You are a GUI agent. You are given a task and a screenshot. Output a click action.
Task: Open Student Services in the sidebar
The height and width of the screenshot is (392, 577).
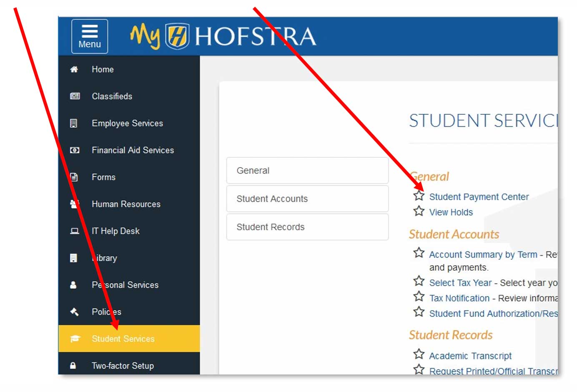[123, 339]
